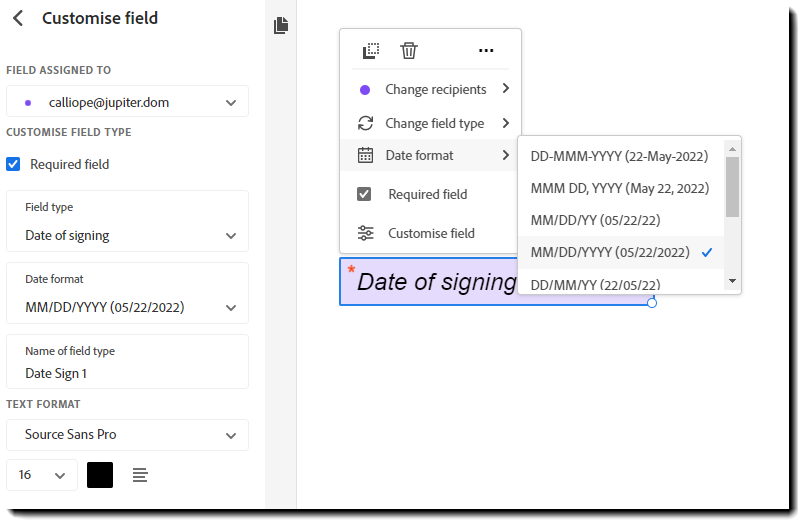This screenshot has width=798, height=521.
Task: Open the recipient dropdown calliope@jupiter.dom
Action: point(127,101)
